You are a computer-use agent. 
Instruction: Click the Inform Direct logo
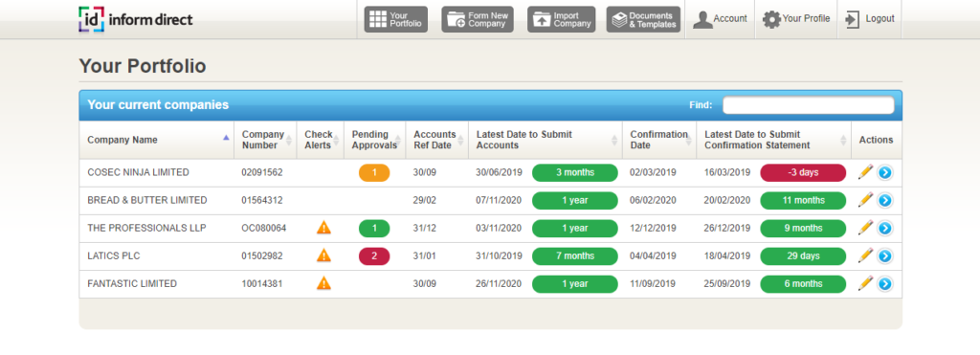pos(136,19)
